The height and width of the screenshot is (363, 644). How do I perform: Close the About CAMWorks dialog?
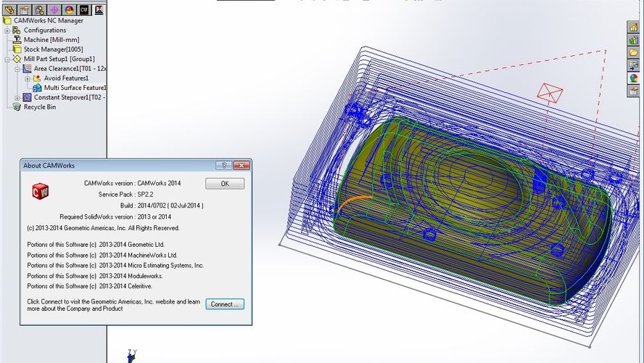(241, 166)
